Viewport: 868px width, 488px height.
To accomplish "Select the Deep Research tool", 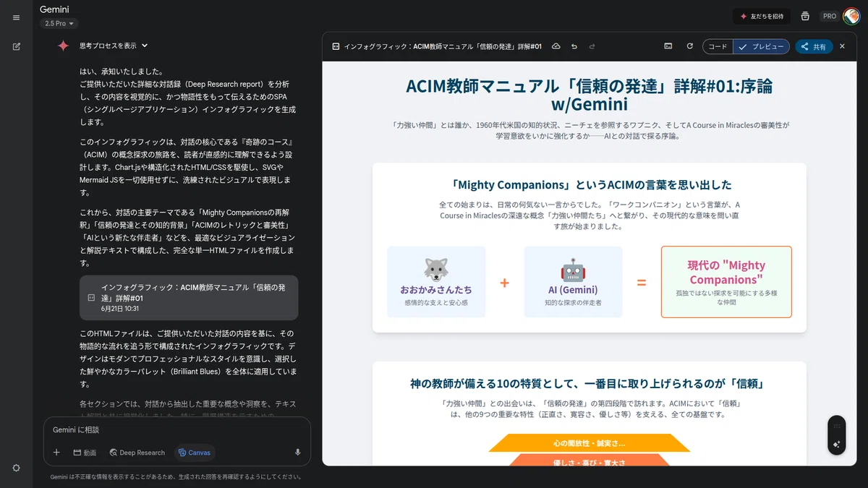I will [137, 453].
